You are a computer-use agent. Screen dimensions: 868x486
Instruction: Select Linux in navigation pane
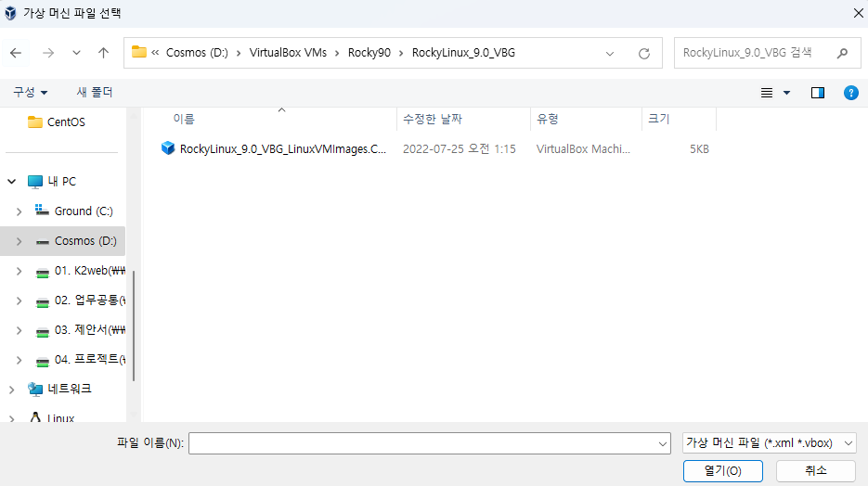tap(60, 418)
